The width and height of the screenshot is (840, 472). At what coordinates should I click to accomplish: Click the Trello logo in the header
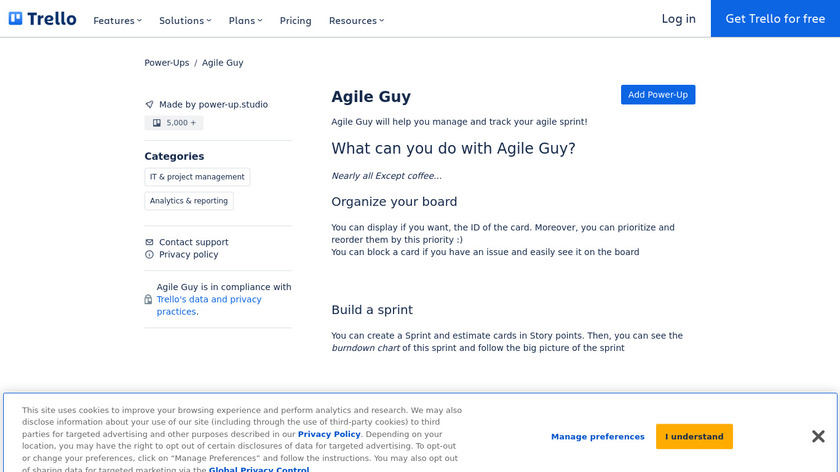tap(42, 19)
